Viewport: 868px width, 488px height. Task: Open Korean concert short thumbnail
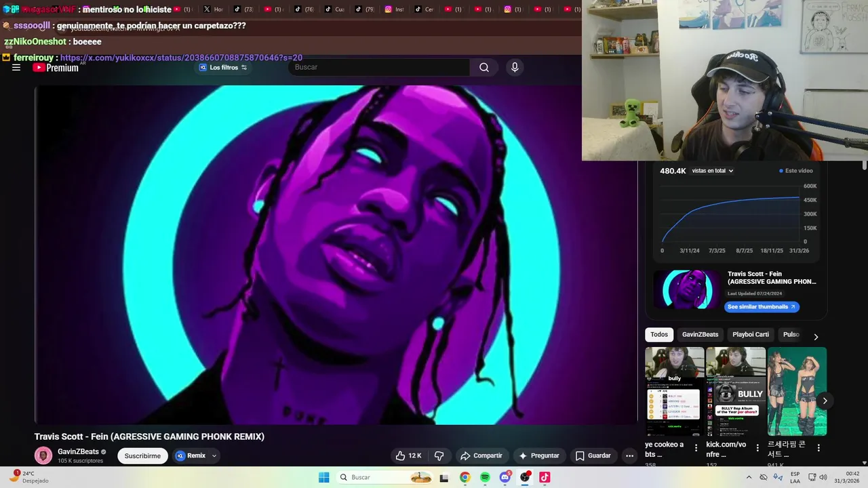click(x=797, y=392)
